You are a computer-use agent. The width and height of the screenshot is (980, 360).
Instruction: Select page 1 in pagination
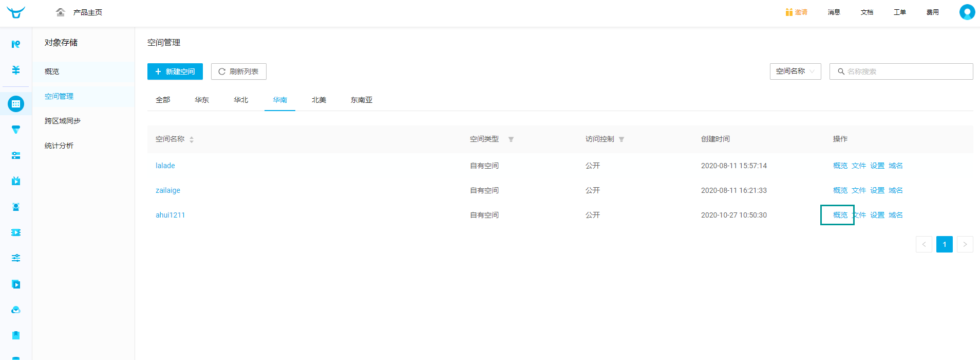pyautogui.click(x=945, y=244)
